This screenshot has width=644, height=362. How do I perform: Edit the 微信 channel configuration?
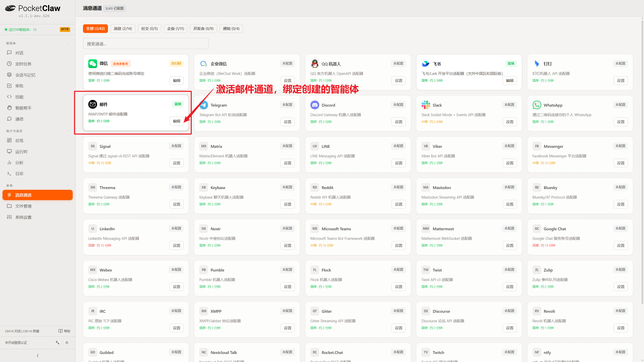(x=177, y=81)
